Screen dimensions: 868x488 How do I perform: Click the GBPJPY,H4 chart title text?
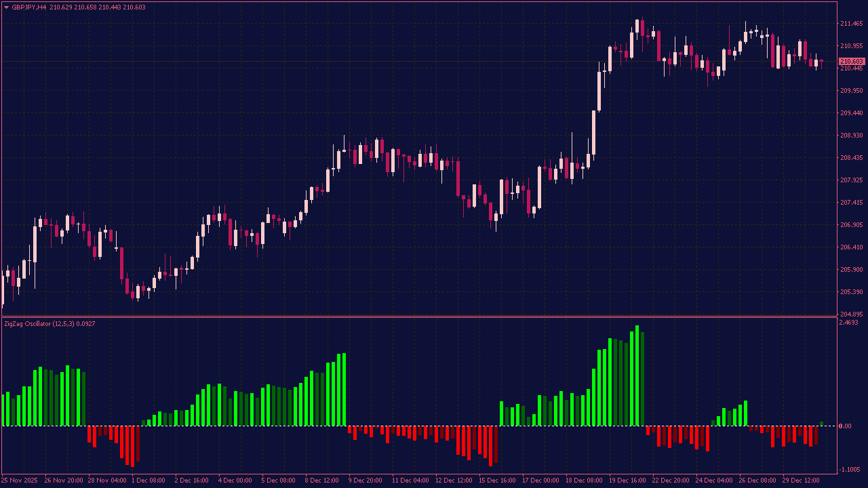(29, 7)
